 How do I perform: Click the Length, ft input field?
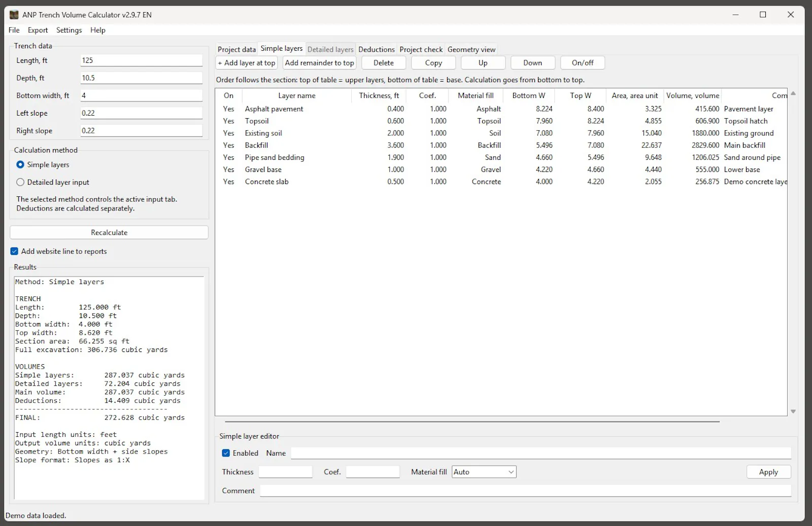point(142,60)
